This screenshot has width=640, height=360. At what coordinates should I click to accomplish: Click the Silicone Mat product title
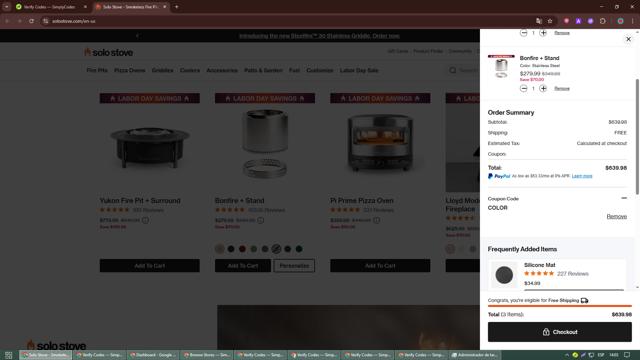[x=540, y=265]
